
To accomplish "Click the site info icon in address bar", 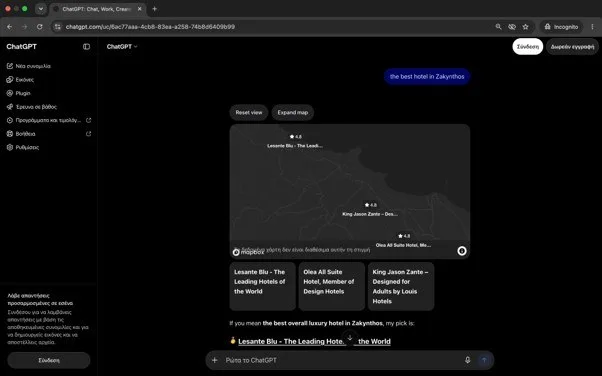I will pos(58,27).
